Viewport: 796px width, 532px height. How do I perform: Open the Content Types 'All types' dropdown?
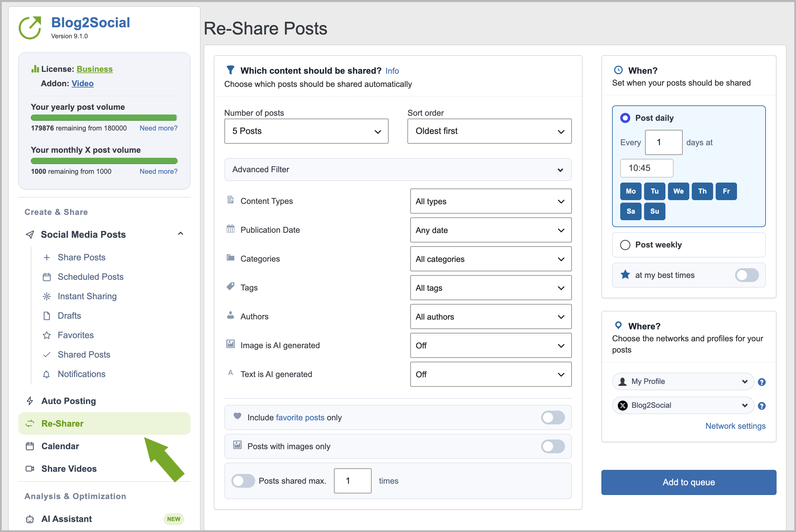point(491,201)
